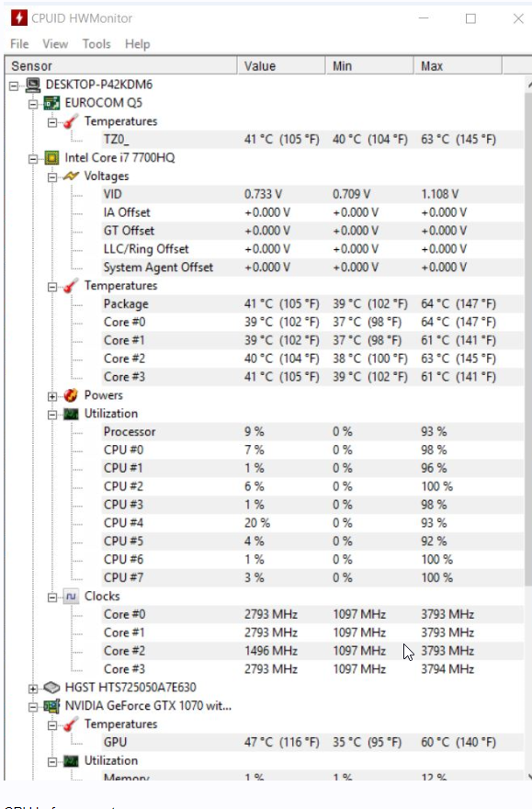Collapse the Intel CPU Utilization section

click(52, 415)
